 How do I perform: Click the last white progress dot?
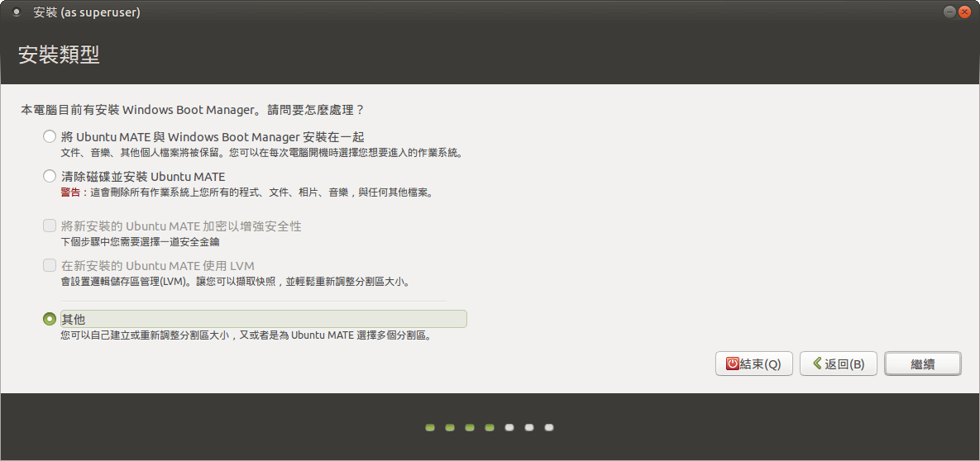(549, 428)
